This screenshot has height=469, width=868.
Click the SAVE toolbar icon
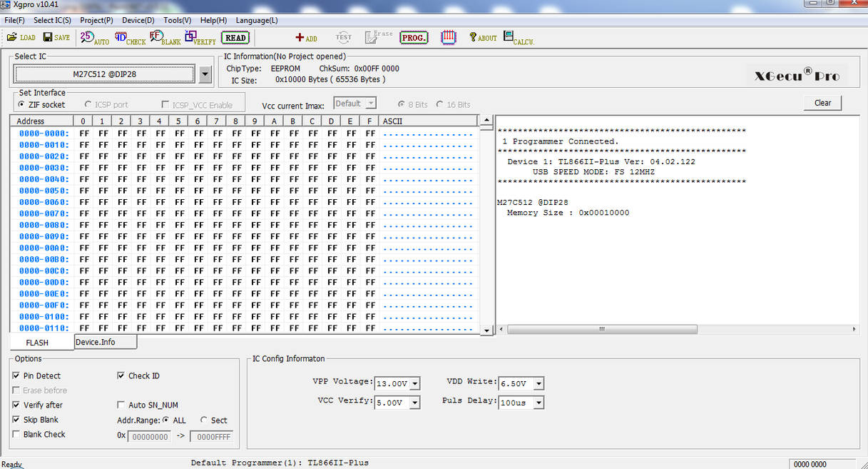coord(56,37)
